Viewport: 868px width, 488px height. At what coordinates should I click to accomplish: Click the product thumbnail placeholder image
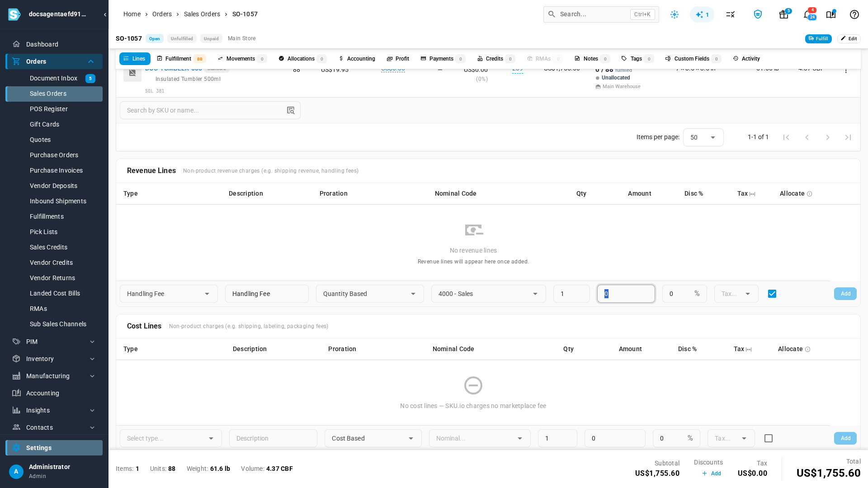[x=132, y=73]
